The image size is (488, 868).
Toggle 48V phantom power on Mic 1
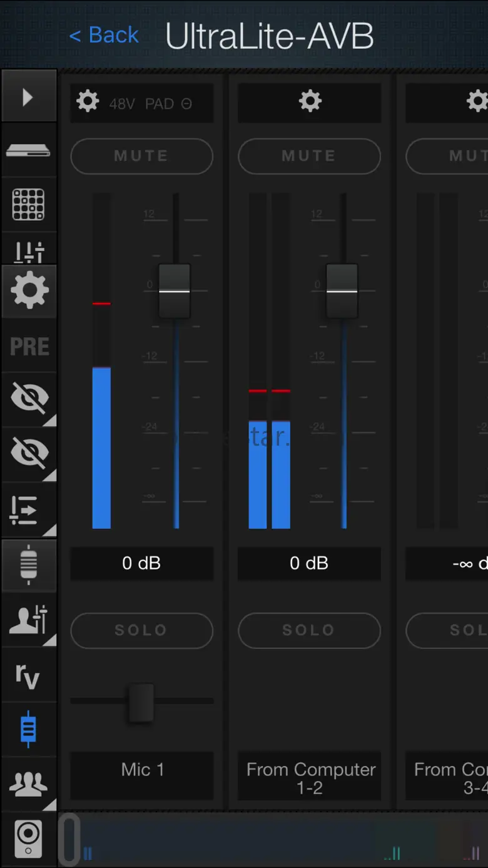(x=122, y=104)
